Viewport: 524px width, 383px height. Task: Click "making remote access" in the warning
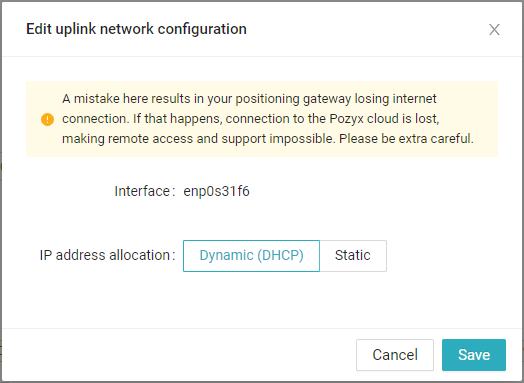coord(128,139)
